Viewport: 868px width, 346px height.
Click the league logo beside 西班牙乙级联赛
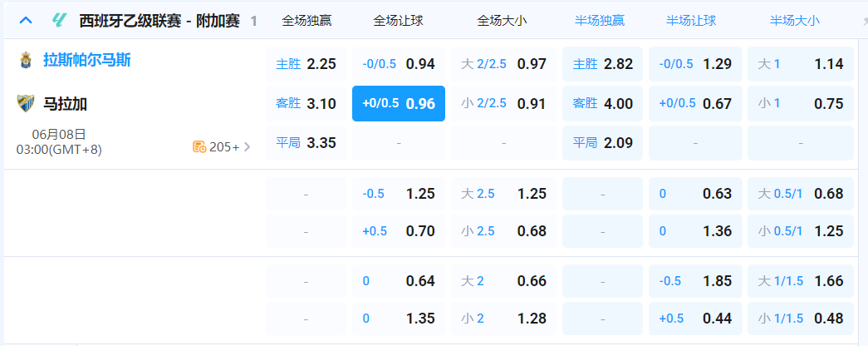point(58,21)
